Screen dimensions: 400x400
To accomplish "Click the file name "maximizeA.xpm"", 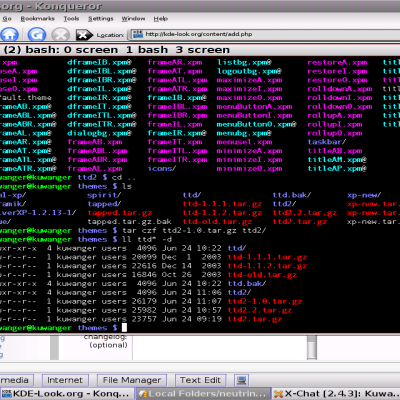I will (249, 80).
